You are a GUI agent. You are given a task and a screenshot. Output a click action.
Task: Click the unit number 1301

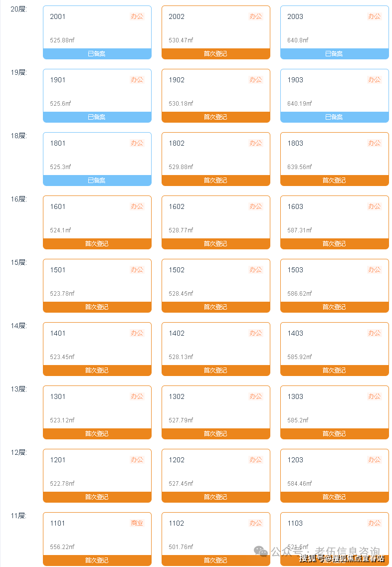(x=58, y=396)
